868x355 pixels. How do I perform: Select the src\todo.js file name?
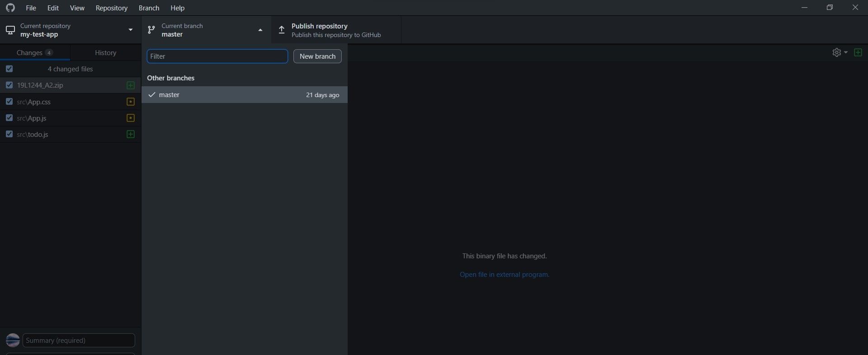click(x=32, y=134)
